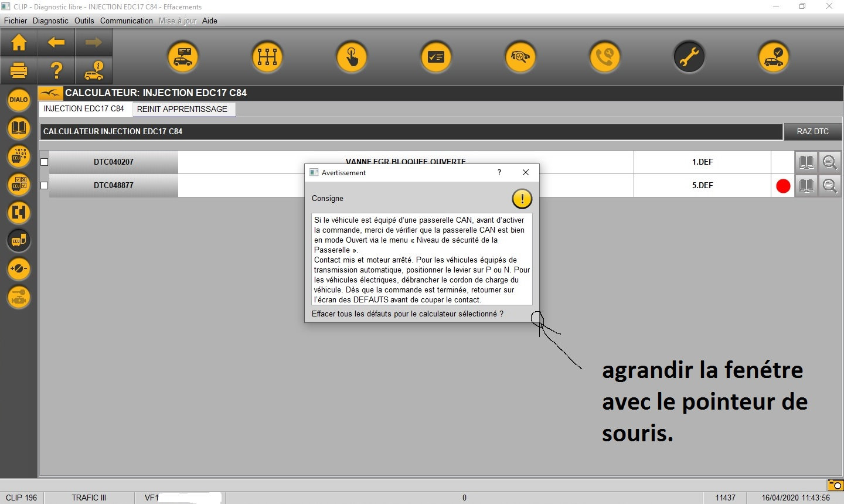Click the dialog's question mark help button

click(499, 172)
